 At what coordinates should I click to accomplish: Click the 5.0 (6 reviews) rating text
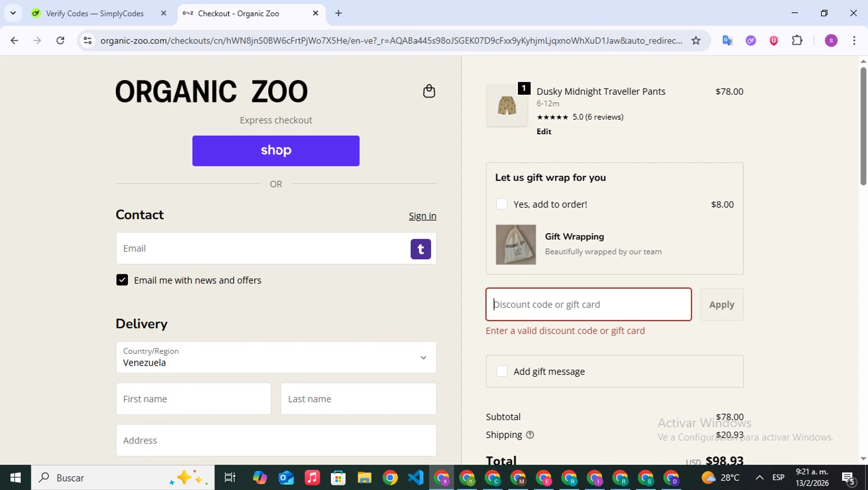(598, 117)
